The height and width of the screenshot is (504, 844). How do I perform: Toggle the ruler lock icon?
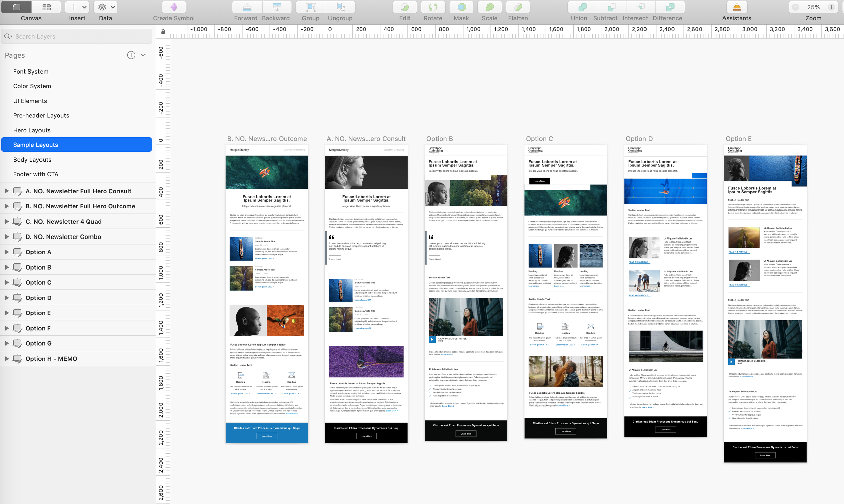click(163, 32)
